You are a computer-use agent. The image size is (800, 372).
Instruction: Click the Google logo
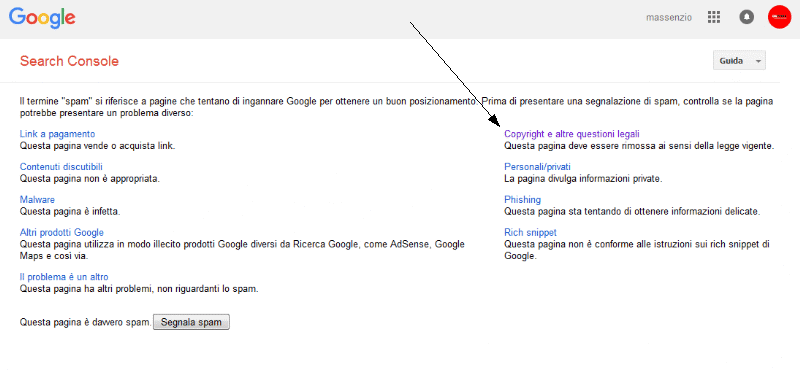click(42, 18)
